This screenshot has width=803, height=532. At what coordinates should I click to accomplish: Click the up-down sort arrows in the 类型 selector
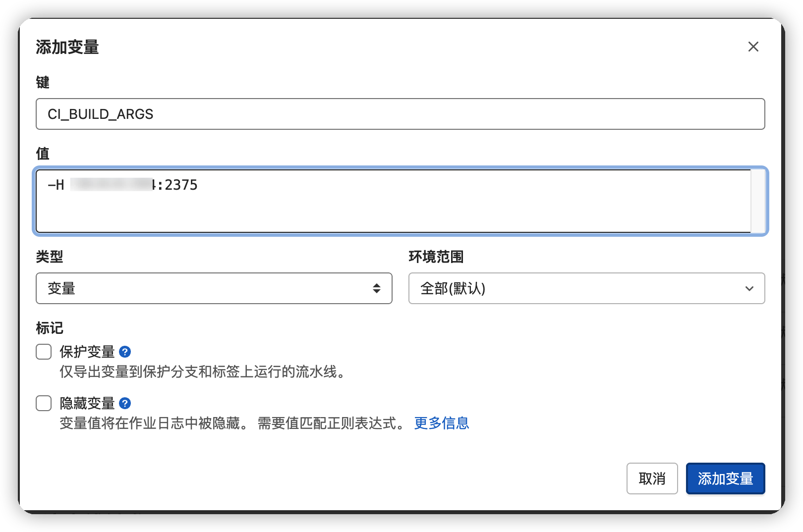coord(376,288)
